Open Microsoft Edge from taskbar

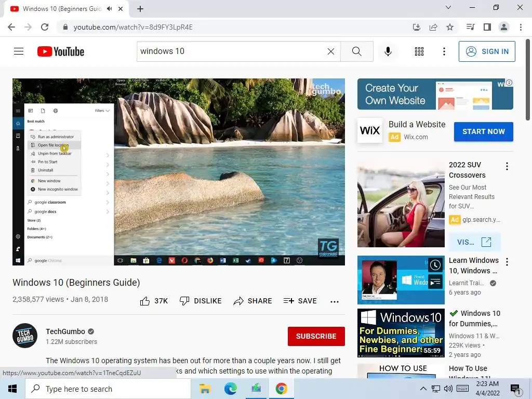point(230,389)
